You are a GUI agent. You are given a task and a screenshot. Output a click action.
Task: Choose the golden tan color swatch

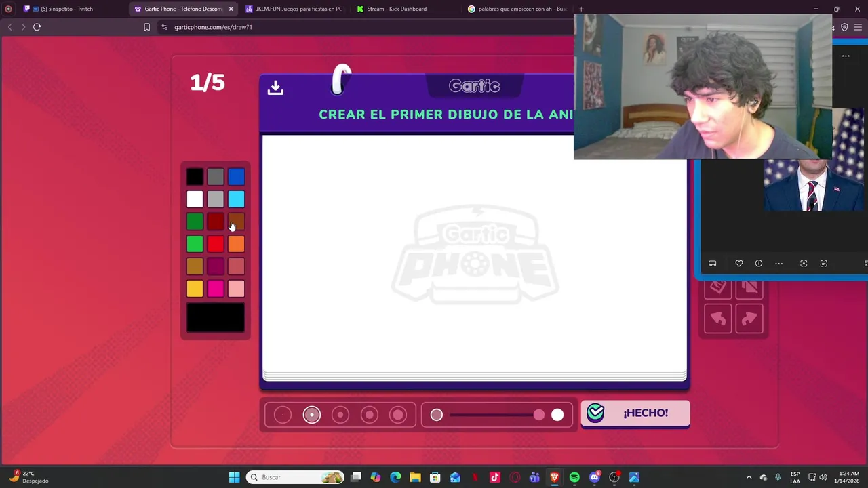pyautogui.click(x=195, y=266)
